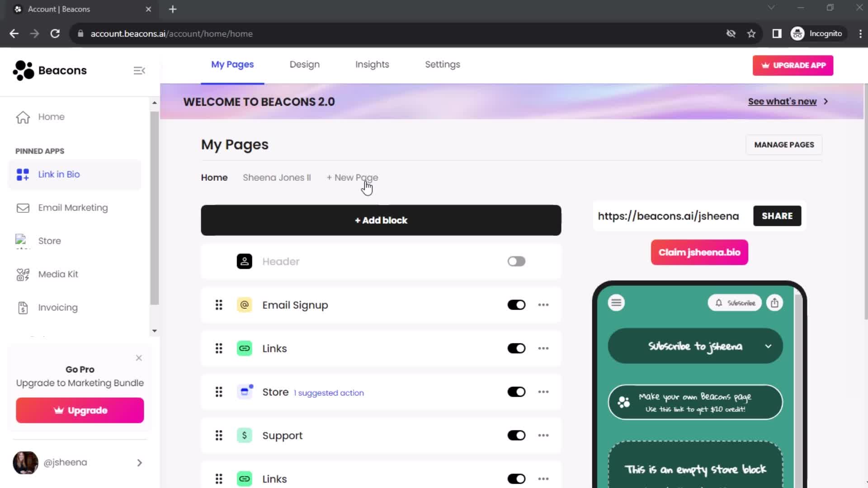Image resolution: width=868 pixels, height=488 pixels.
Task: Open the Media Kit section
Action: coord(58,273)
